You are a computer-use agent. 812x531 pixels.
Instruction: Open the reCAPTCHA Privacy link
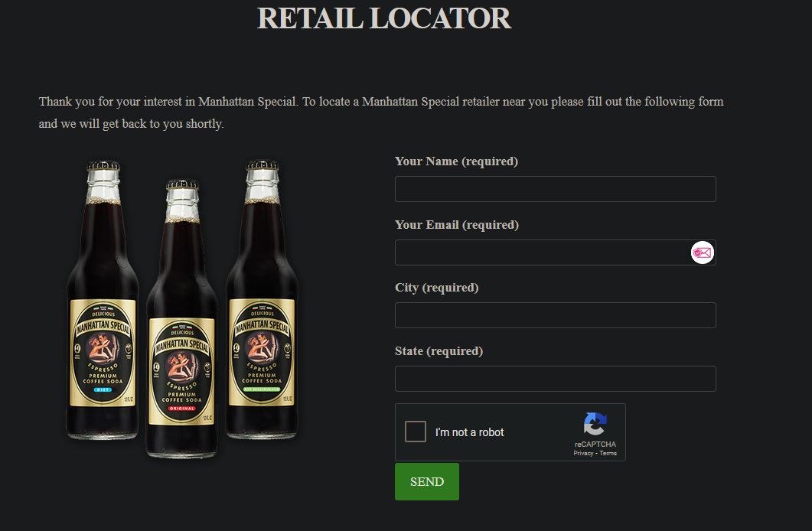583,454
